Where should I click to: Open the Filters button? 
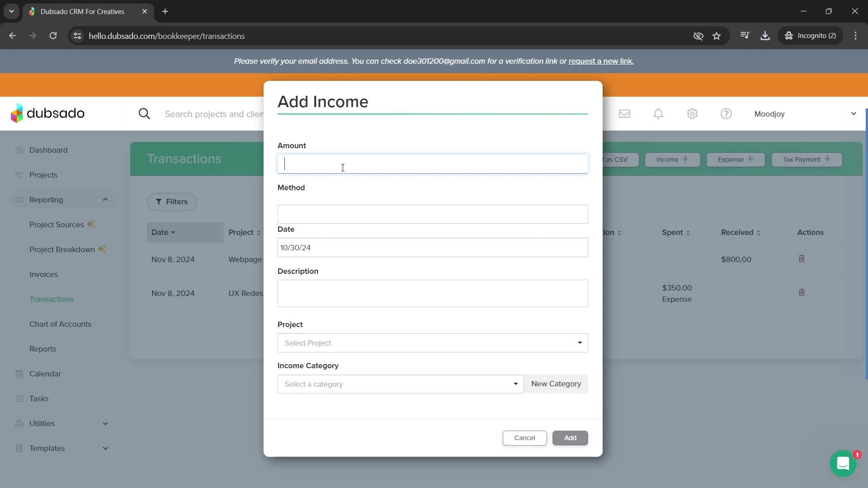[172, 202]
